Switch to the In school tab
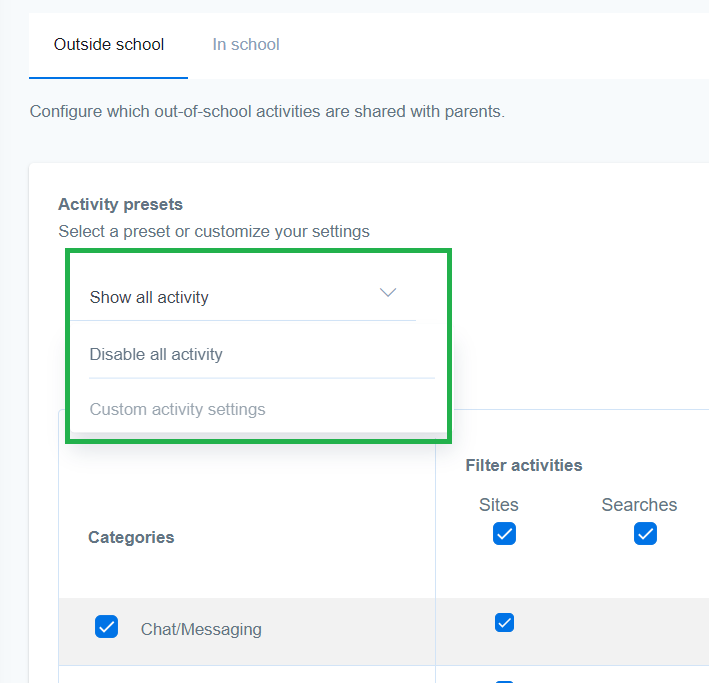This screenshot has height=683, width=709. (246, 44)
